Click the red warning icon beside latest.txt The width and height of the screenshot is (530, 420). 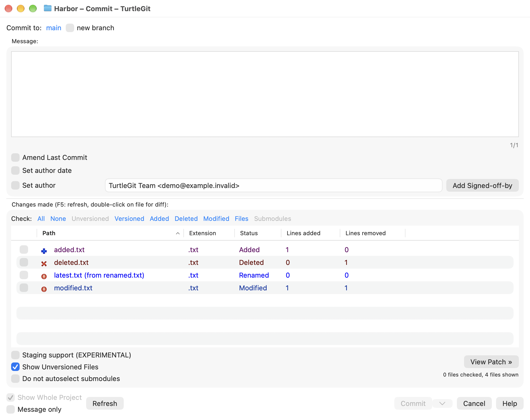[44, 276]
